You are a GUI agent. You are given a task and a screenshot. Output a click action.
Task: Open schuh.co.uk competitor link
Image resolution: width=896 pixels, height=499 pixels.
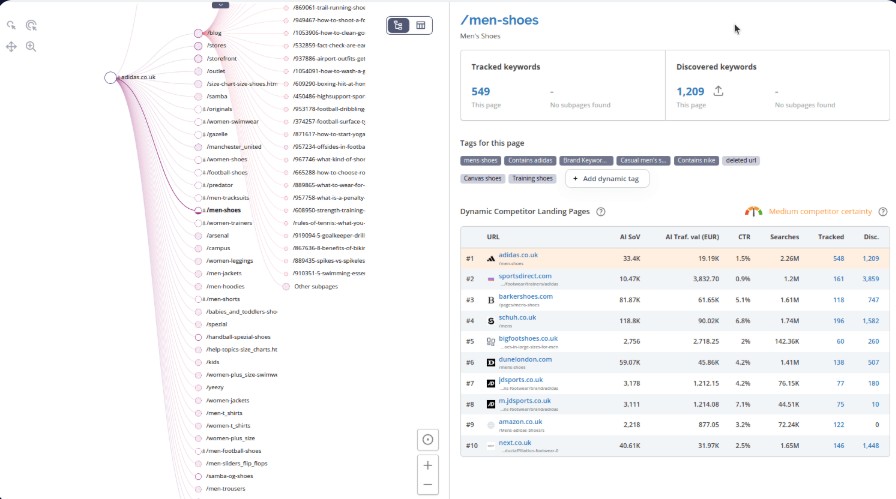point(517,318)
